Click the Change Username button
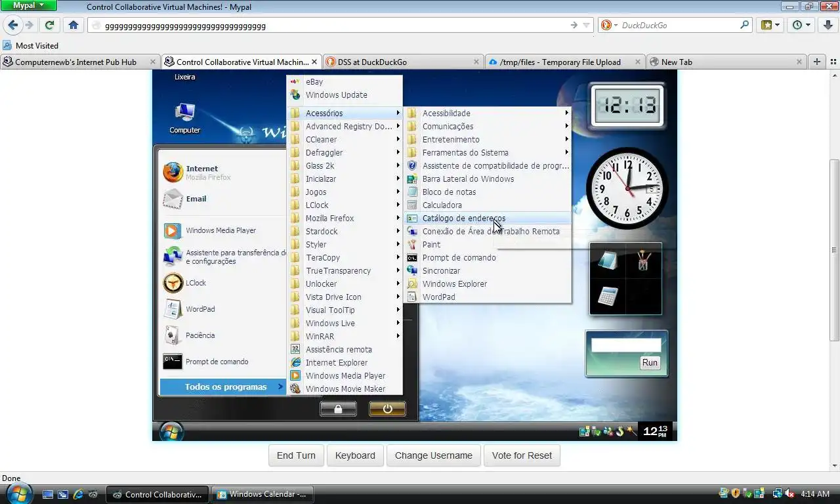Image resolution: width=840 pixels, height=504 pixels. coord(433,455)
